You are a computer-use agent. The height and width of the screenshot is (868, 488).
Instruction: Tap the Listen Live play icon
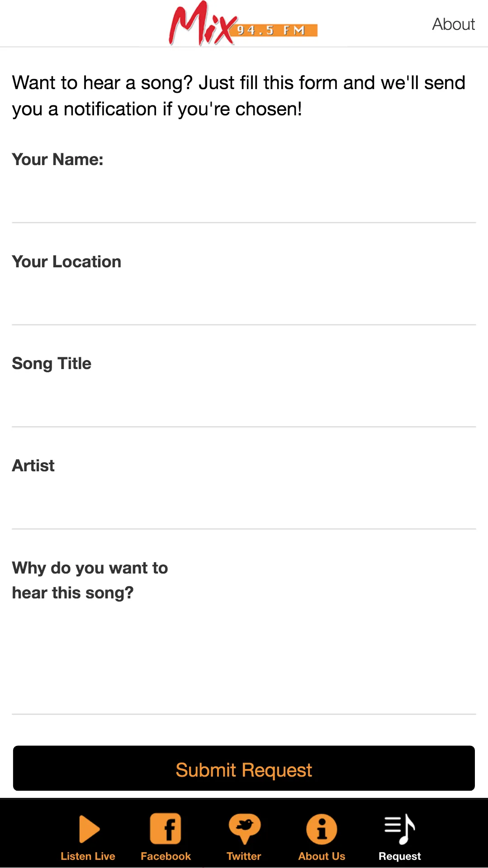89,829
